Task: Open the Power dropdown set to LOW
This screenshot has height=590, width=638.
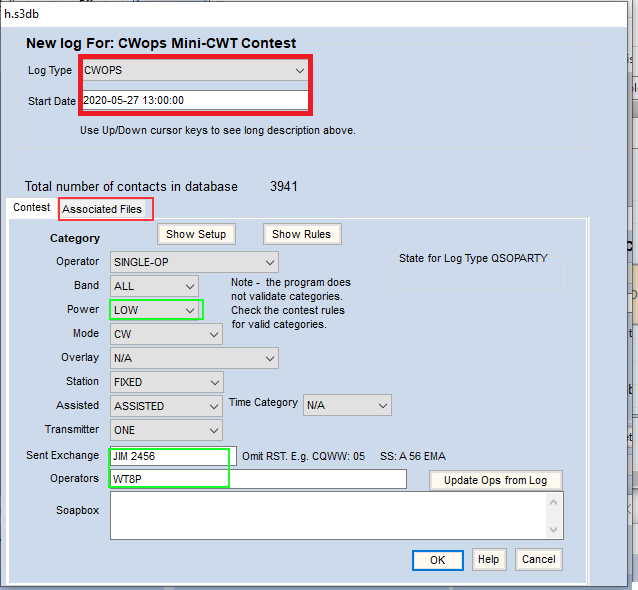Action: pos(157,310)
